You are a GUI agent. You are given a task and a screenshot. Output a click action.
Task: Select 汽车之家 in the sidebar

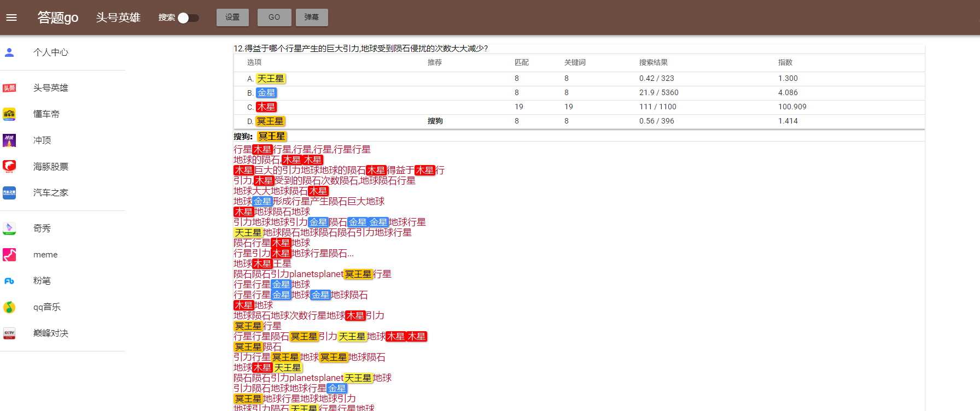tap(51, 193)
